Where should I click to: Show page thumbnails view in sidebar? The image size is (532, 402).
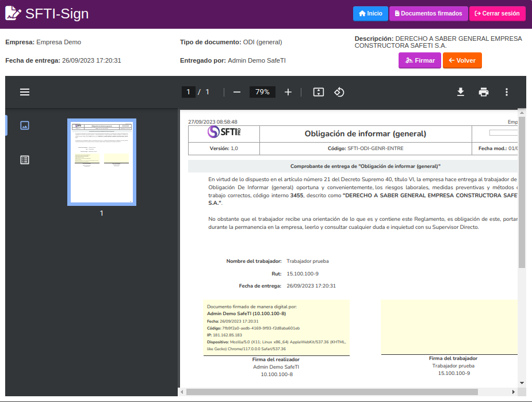point(25,125)
